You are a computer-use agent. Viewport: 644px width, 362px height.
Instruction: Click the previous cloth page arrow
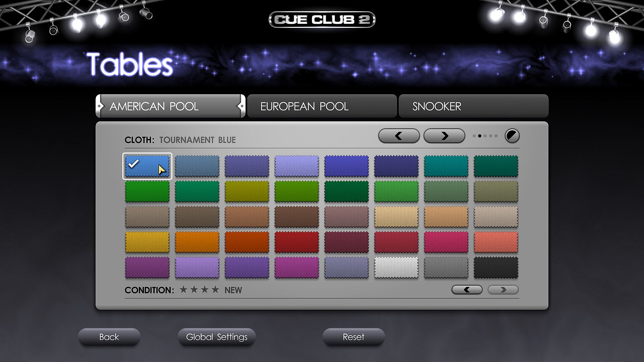399,136
